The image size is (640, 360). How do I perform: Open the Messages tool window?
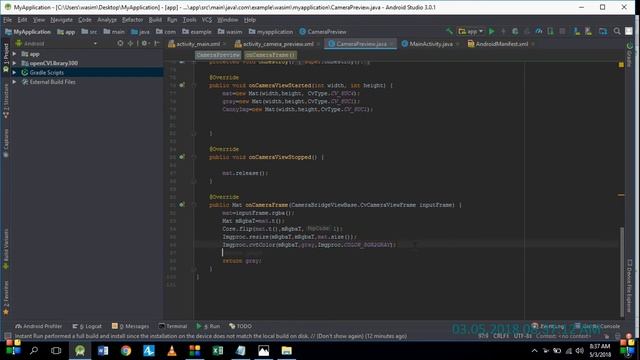click(x=131, y=326)
